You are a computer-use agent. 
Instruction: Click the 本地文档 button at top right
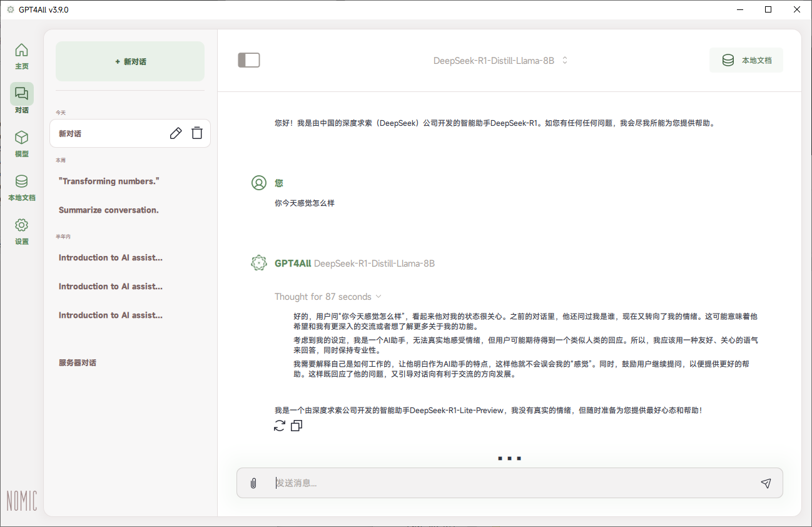(746, 61)
